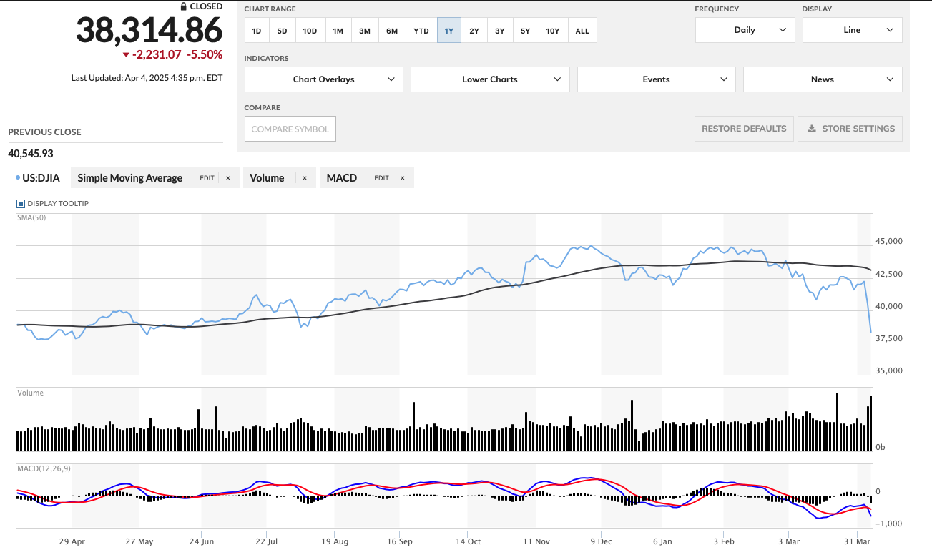The width and height of the screenshot is (932, 560).
Task: Select the 1D chart range
Action: click(257, 31)
